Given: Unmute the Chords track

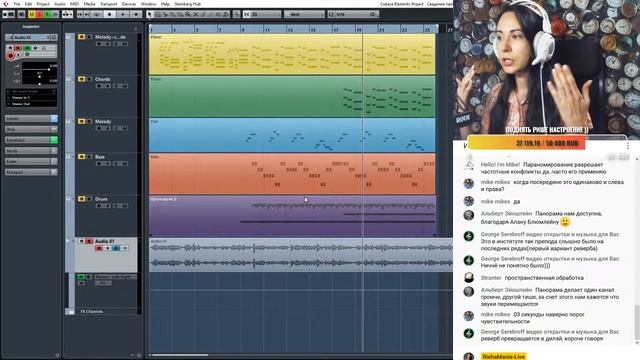Looking at the screenshot, I should coord(82,79).
